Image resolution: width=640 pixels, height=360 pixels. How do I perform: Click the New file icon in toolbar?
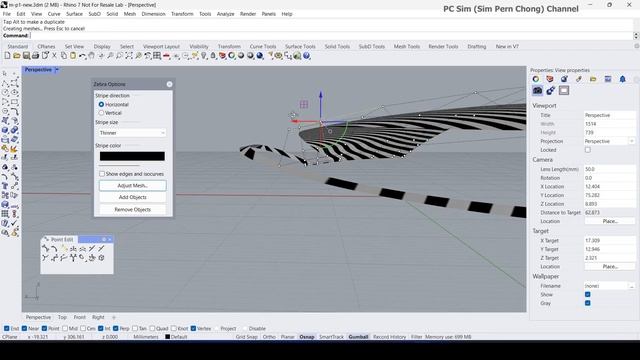tap(7, 56)
